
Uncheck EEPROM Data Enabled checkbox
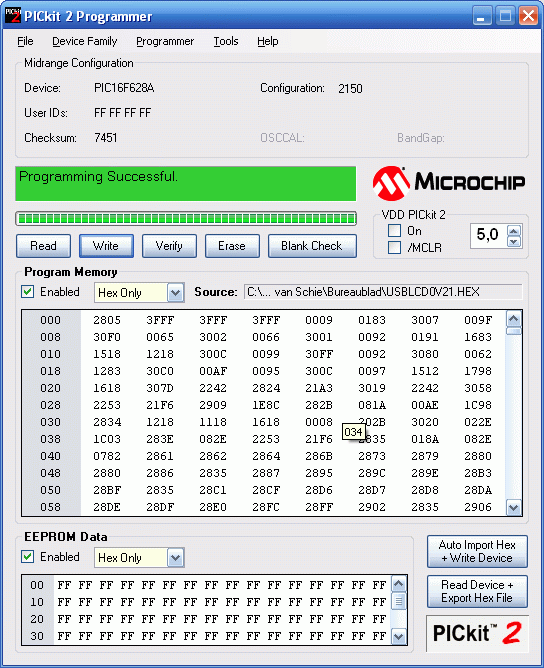click(x=28, y=557)
